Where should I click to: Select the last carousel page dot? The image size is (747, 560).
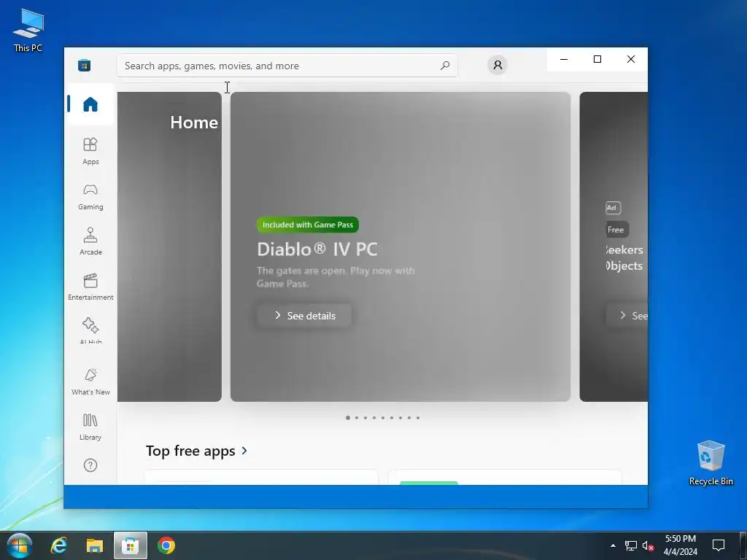coord(418,418)
